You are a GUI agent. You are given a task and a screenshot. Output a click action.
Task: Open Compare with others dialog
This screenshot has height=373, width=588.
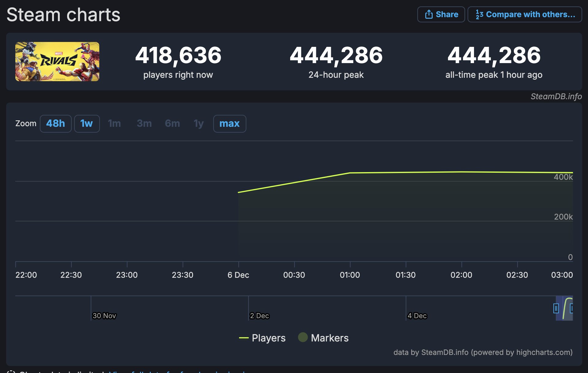(x=525, y=14)
